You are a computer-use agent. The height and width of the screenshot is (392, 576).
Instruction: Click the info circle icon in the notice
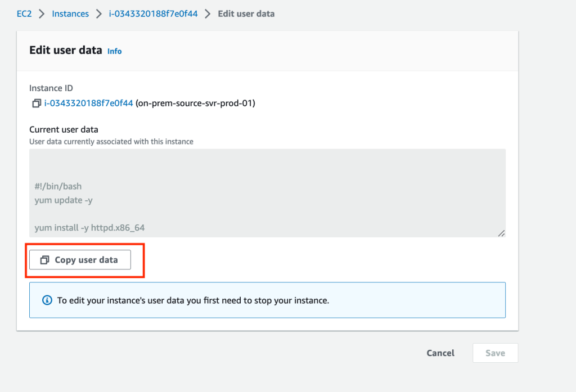point(47,300)
